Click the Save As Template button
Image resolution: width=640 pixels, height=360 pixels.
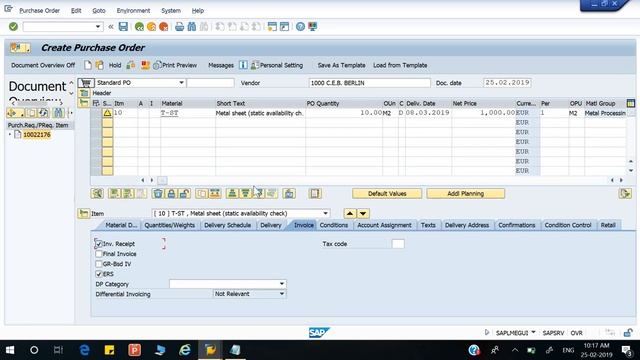tap(341, 65)
